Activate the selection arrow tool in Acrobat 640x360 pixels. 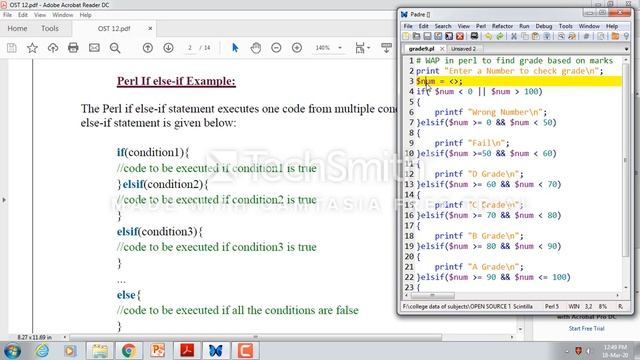(235, 48)
